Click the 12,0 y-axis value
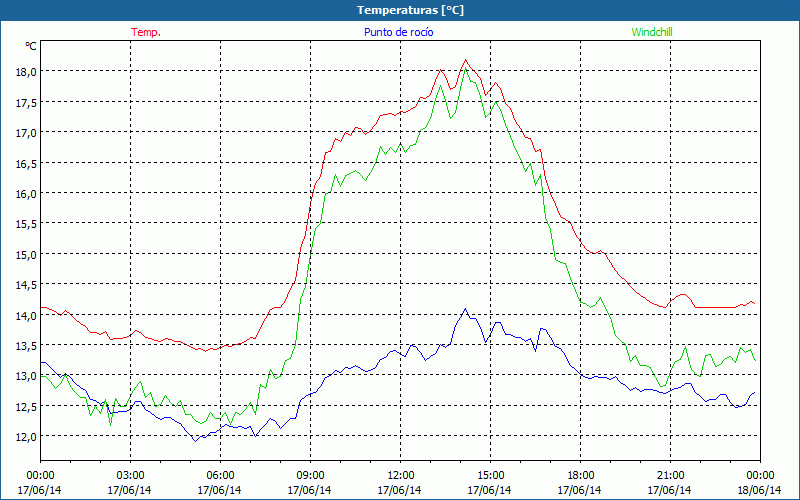Image resolution: width=800 pixels, height=500 pixels. pos(26,437)
